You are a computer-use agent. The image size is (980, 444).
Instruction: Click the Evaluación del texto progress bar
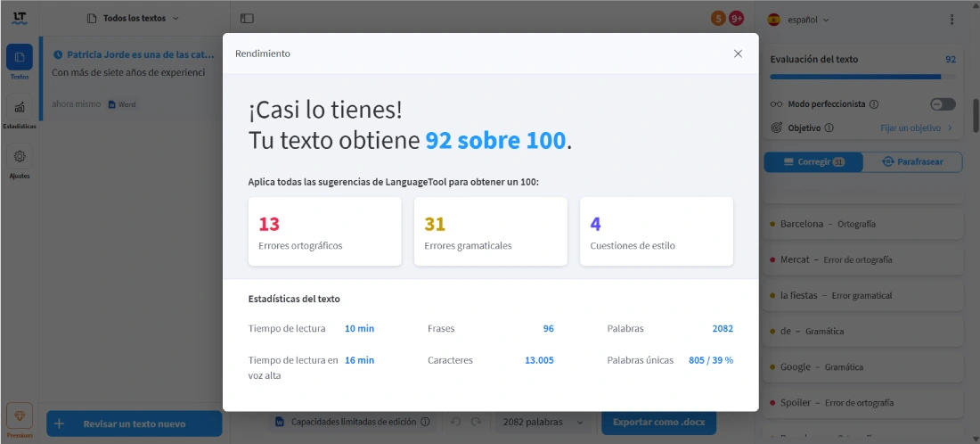tap(862, 77)
